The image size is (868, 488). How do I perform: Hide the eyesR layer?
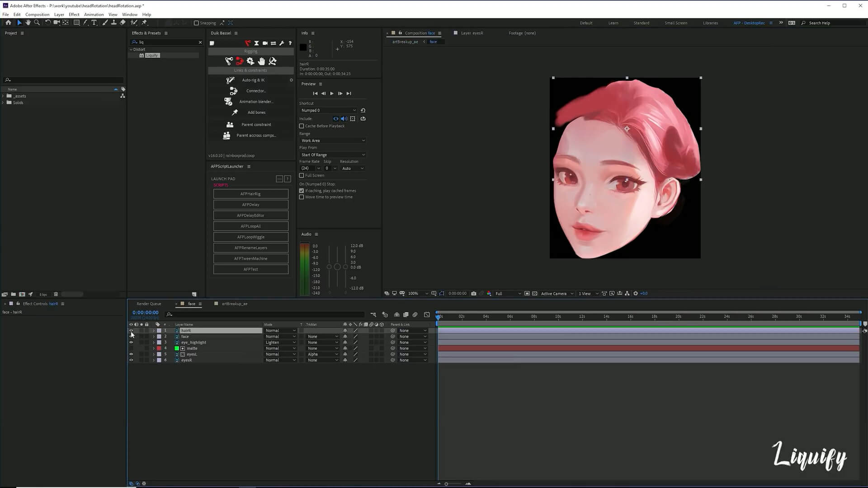131,360
